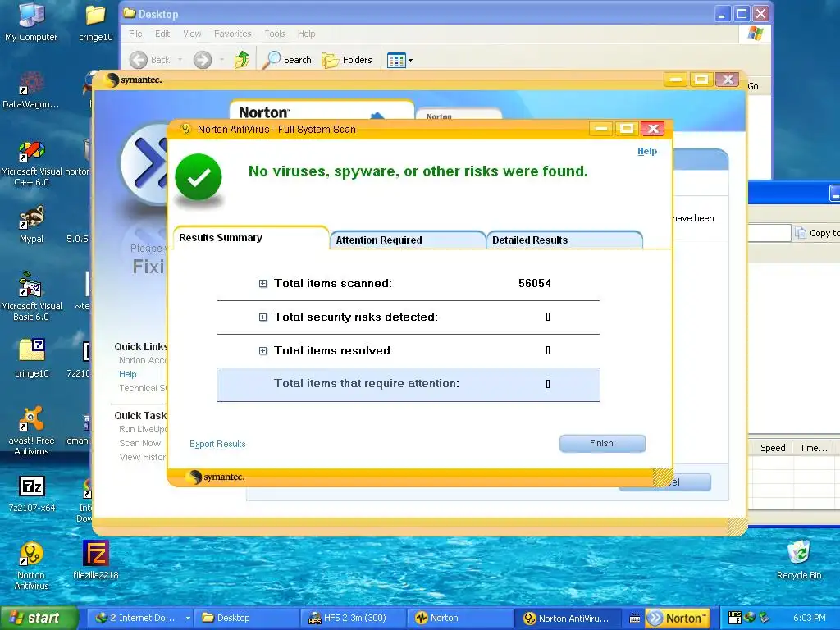840x630 pixels.
Task: Click the Start button
Action: [x=39, y=618]
